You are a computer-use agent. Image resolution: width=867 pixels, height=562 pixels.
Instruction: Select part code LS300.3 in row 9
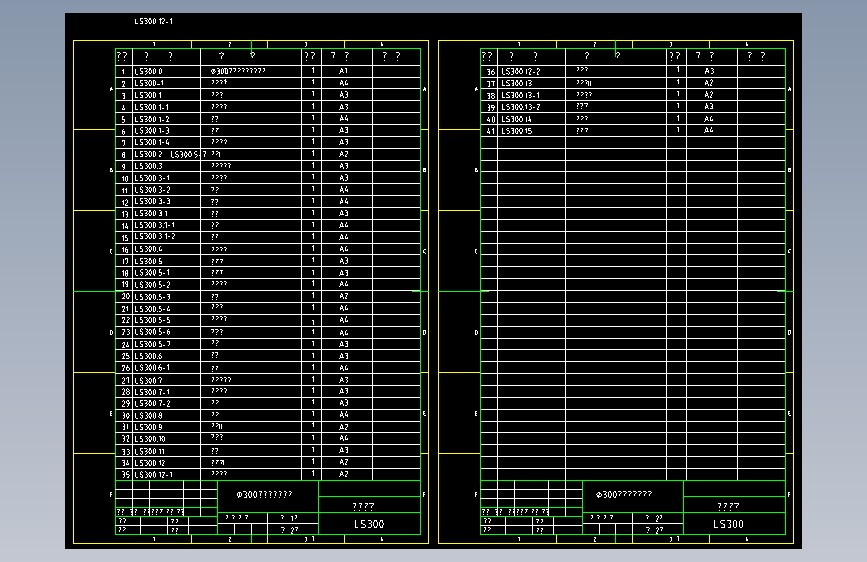pyautogui.click(x=149, y=166)
